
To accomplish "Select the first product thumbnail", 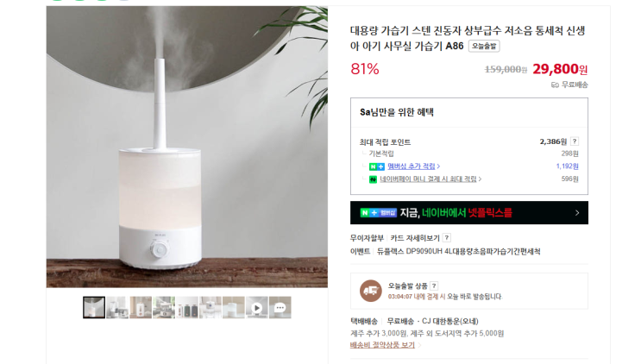I will point(94,308).
